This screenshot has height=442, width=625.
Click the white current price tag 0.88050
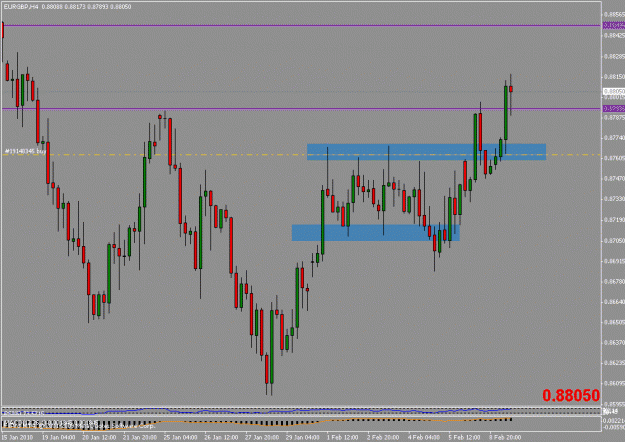click(614, 92)
